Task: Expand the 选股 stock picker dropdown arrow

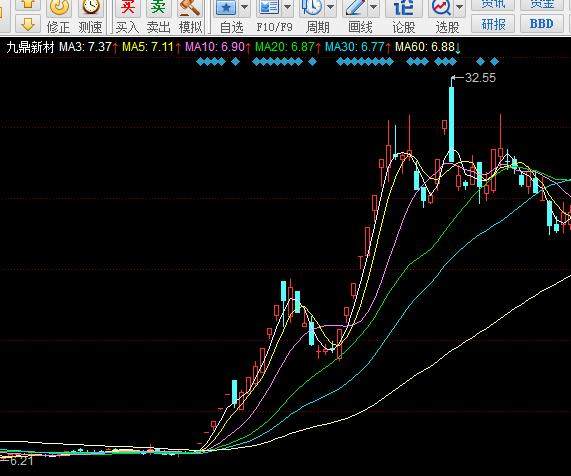Action: click(x=460, y=7)
